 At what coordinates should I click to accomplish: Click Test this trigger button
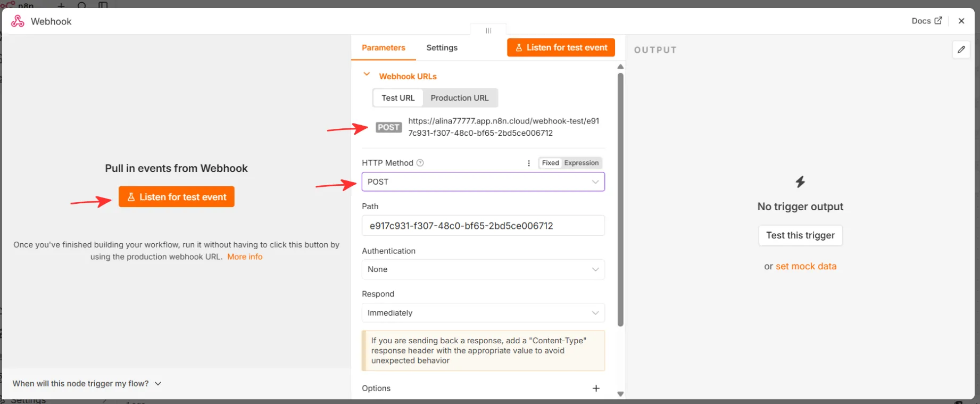point(800,235)
